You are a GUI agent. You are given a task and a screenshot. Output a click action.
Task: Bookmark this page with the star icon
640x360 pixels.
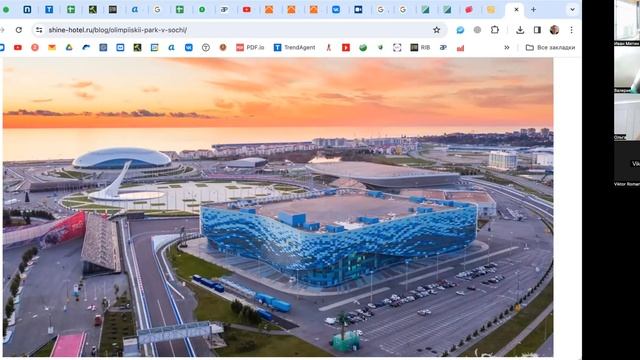pyautogui.click(x=436, y=30)
